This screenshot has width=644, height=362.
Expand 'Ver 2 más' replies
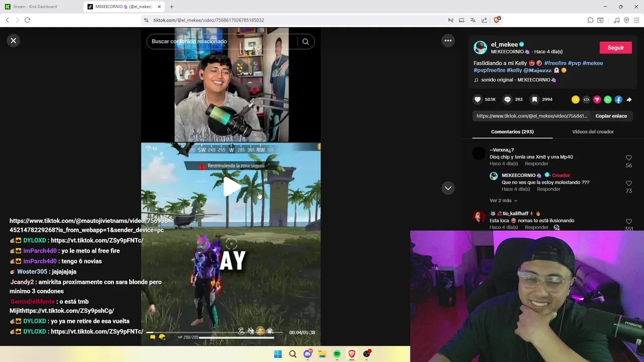(503, 201)
